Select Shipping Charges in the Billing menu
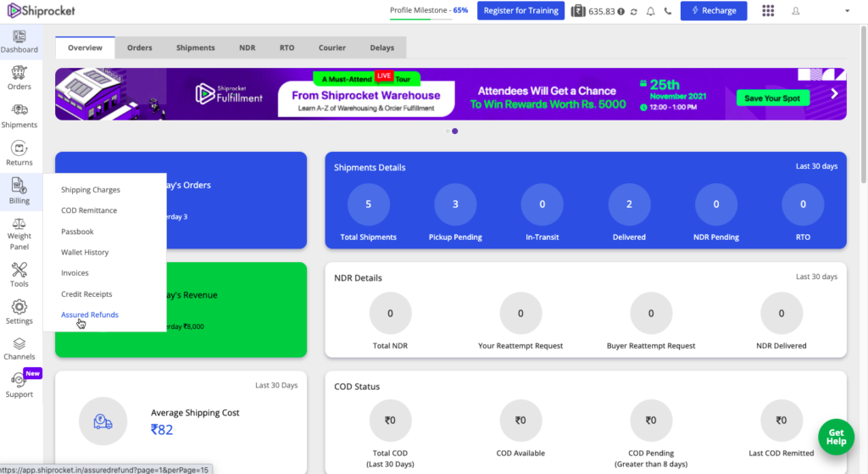 click(x=90, y=190)
